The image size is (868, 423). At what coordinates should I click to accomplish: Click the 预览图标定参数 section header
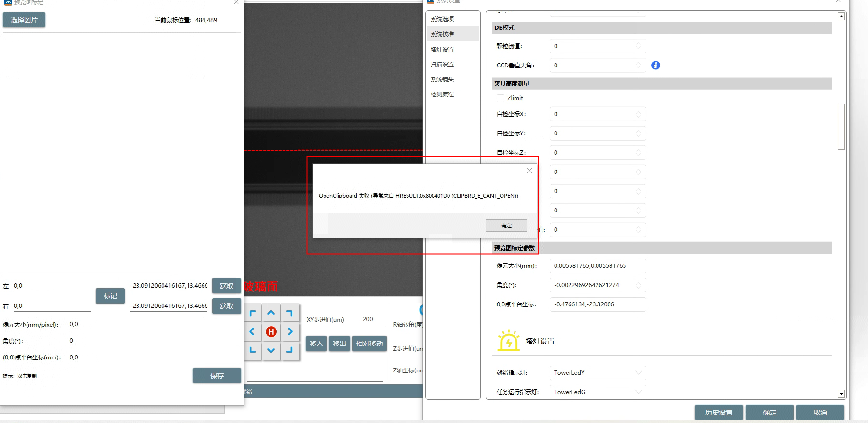[x=662, y=248]
